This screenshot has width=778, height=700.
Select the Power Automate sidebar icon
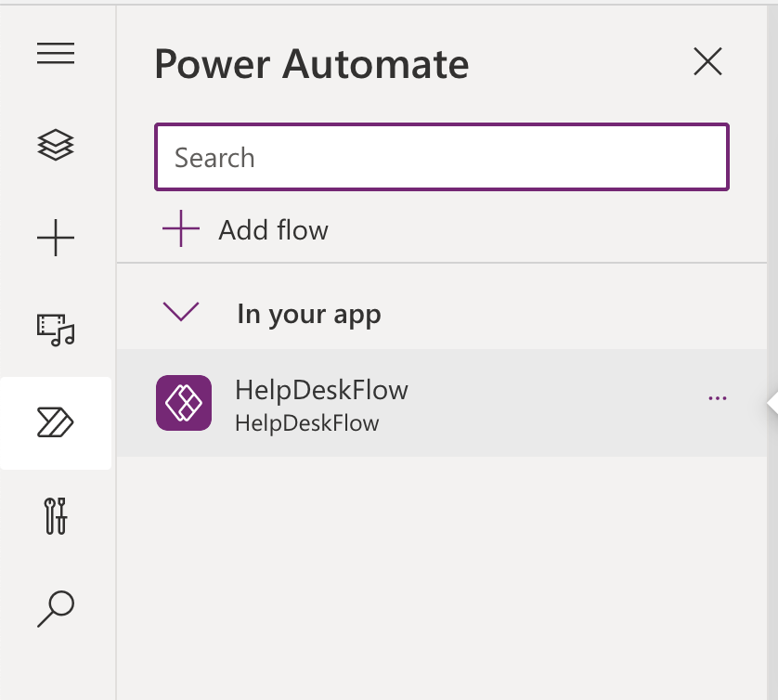pos(56,422)
